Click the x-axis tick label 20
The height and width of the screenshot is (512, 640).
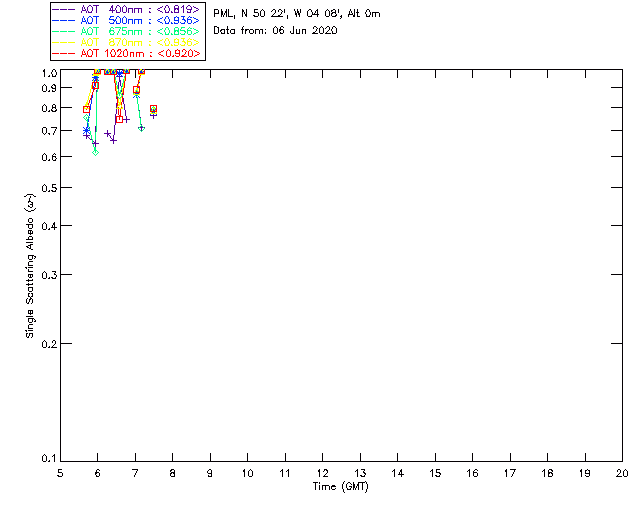click(622, 473)
